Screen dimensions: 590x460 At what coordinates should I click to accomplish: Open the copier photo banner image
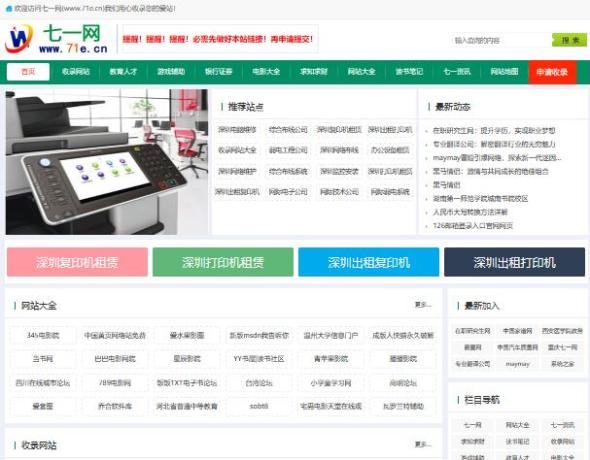106,162
